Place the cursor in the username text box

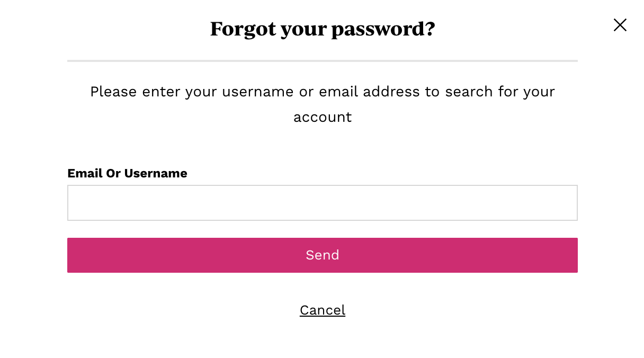pos(322,203)
